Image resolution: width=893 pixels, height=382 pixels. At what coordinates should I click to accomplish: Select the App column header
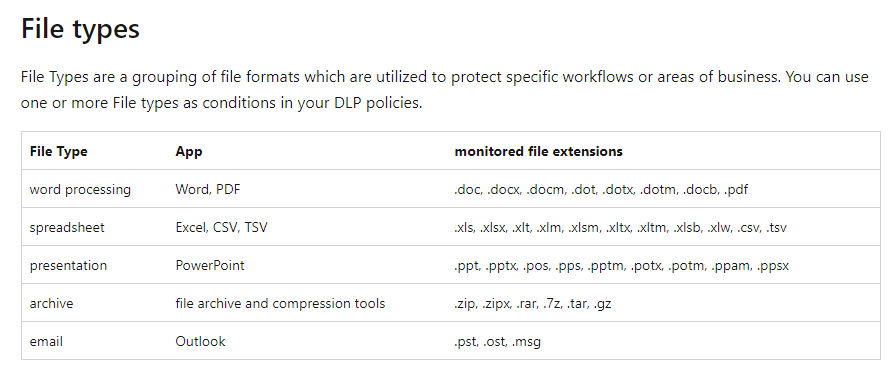189,153
